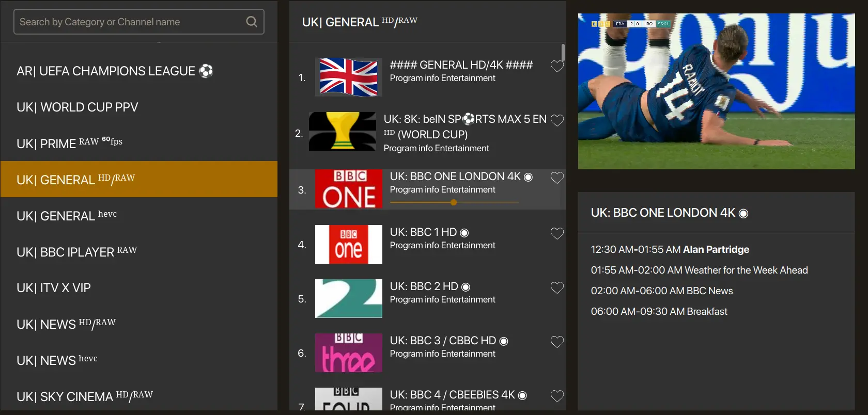Click the World Cup trophy channel logo
Screen dimensions: 868x415
(343, 131)
